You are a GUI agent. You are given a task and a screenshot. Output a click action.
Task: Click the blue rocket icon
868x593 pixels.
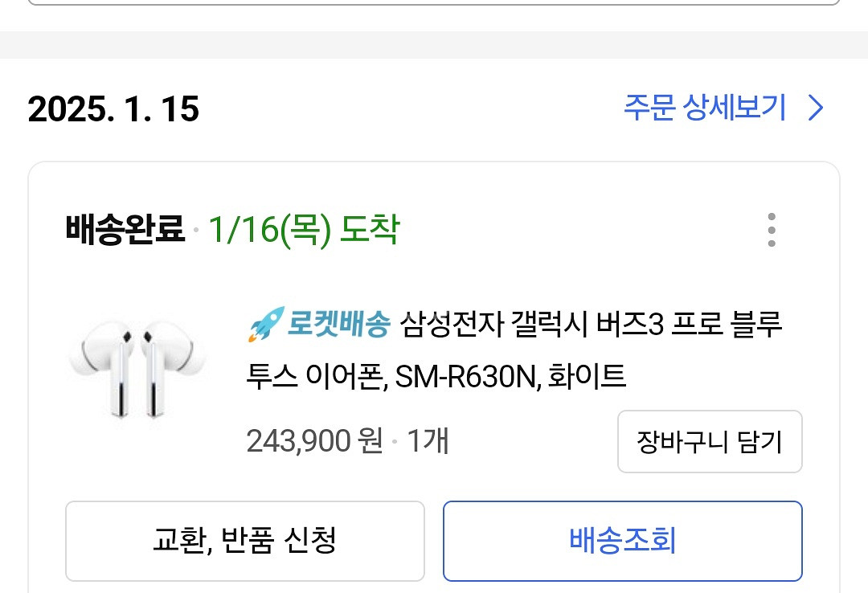click(x=266, y=325)
